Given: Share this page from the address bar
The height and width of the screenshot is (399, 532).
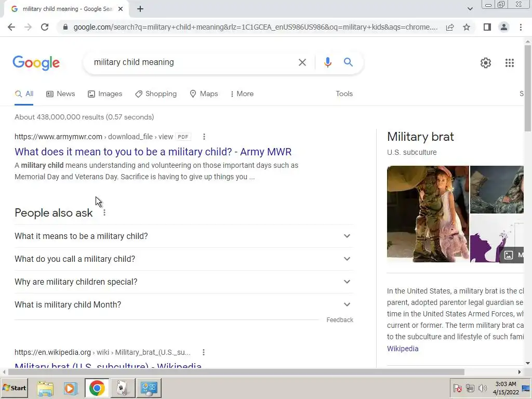Looking at the screenshot, I should point(450,27).
